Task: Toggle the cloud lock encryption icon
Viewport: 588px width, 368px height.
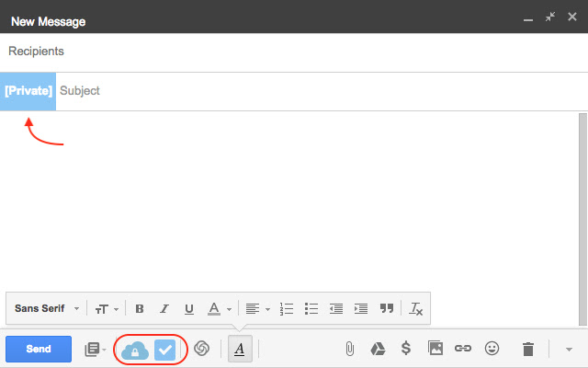Action: click(x=135, y=351)
